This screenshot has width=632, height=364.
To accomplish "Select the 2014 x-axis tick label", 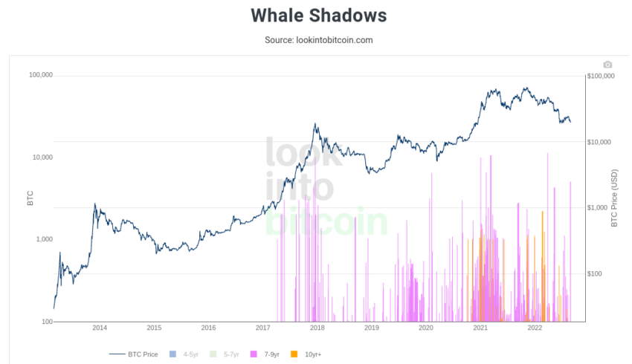I will click(x=100, y=328).
